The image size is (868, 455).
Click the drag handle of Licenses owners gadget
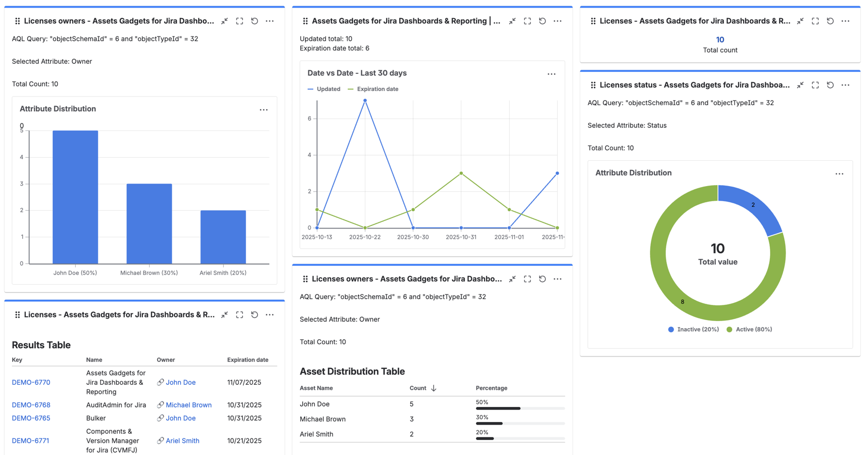(17, 21)
